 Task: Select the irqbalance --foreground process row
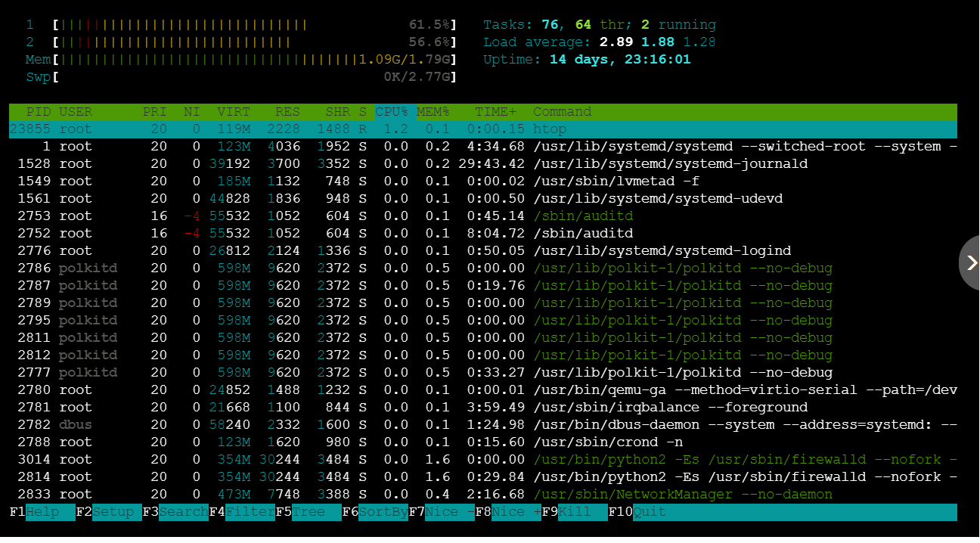pos(483,408)
